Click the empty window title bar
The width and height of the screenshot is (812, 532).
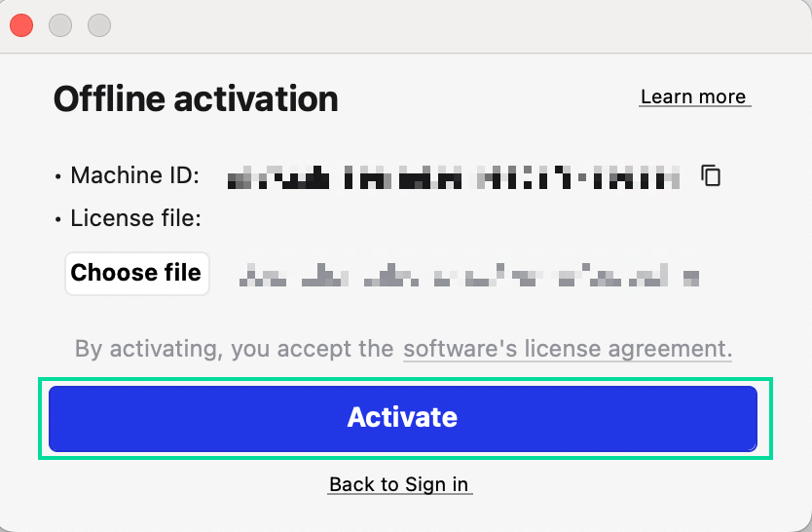(x=438, y=25)
